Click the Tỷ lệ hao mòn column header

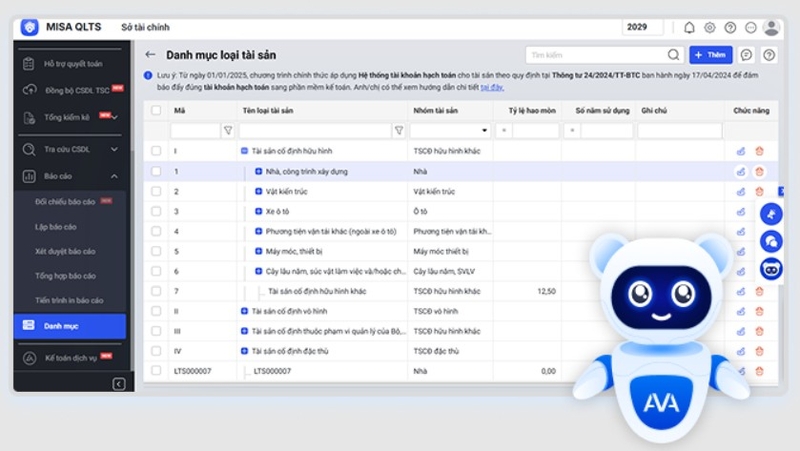point(532,110)
